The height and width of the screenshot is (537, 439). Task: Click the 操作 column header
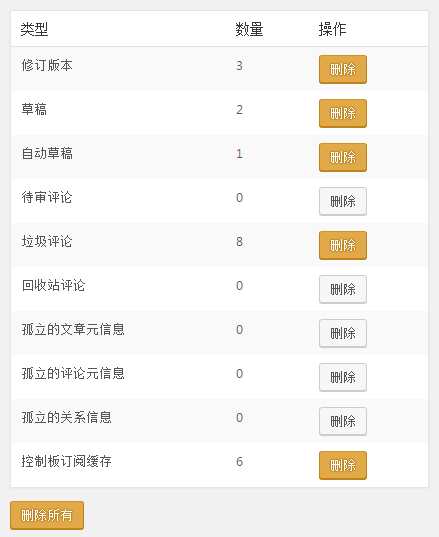tap(332, 29)
